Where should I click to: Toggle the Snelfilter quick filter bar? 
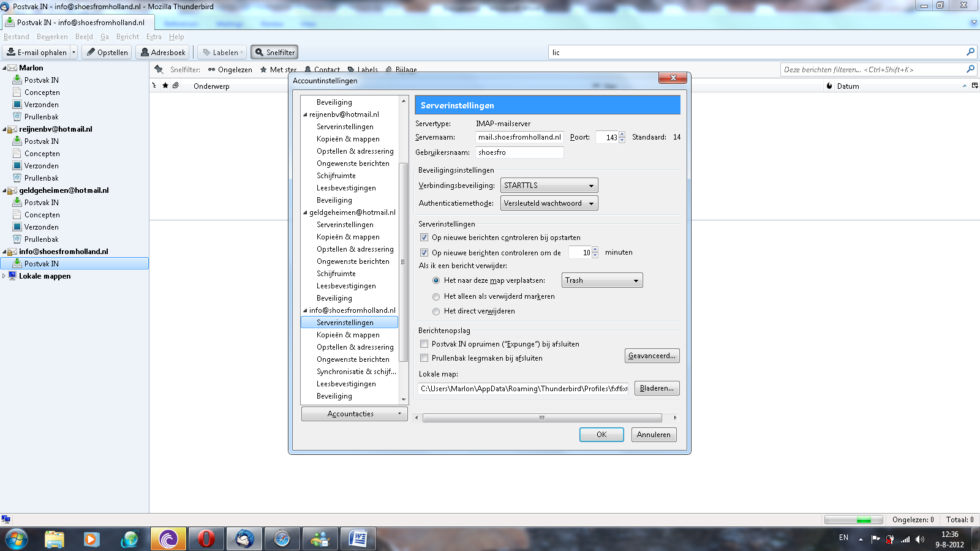[x=274, y=53]
